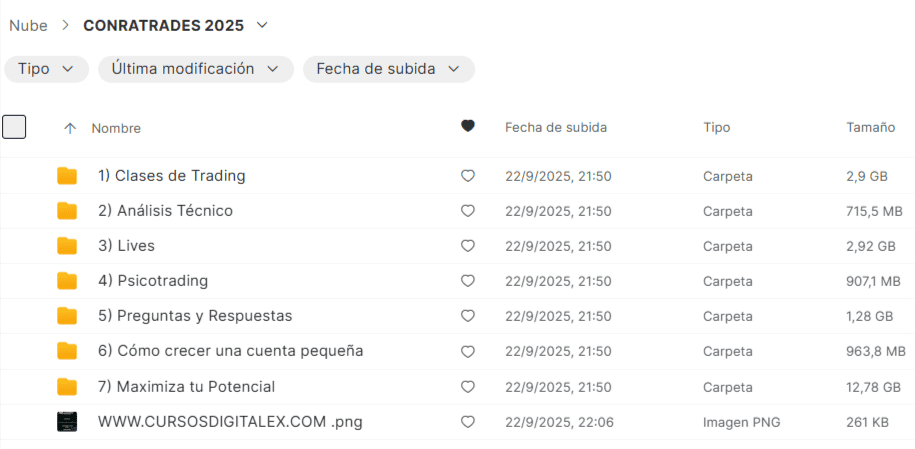The width and height of the screenshot is (915, 449).
Task: Mark the WWW.CURSOSDIGITALEX.COM file as favorite
Action: click(x=467, y=422)
